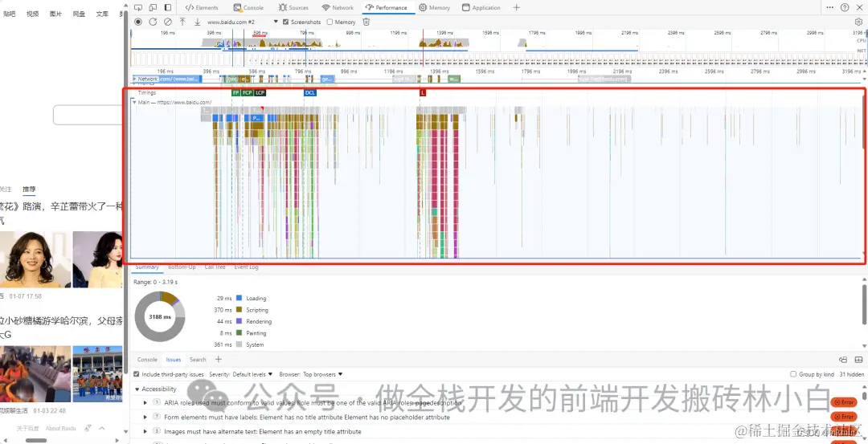Open the 图片 link on Baidu page
This screenshot has width=868, height=444.
tap(55, 14)
